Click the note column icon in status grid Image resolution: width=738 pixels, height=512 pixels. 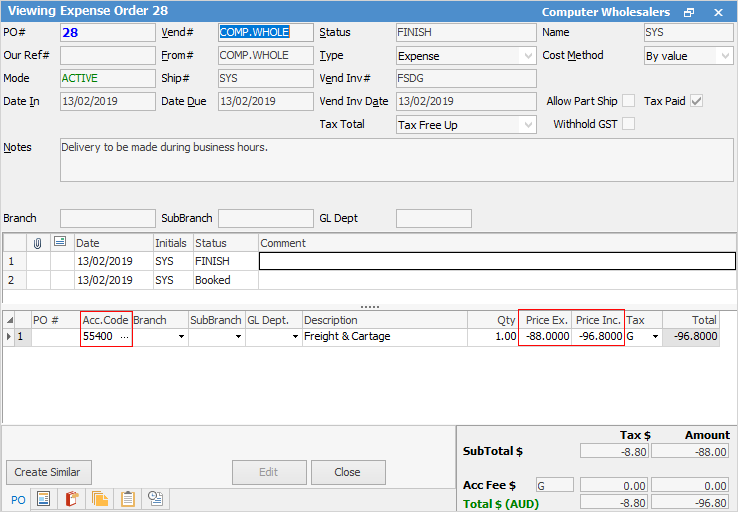60,243
